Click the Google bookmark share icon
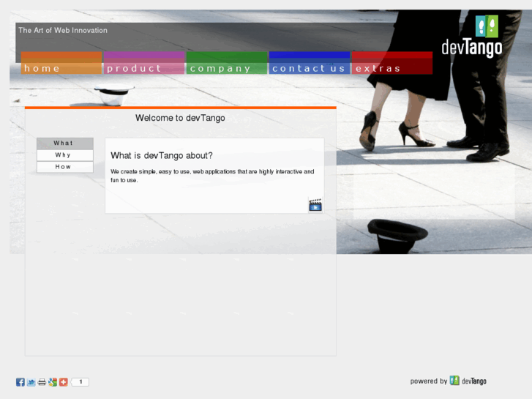Image resolution: width=532 pixels, height=399 pixels. [53, 382]
